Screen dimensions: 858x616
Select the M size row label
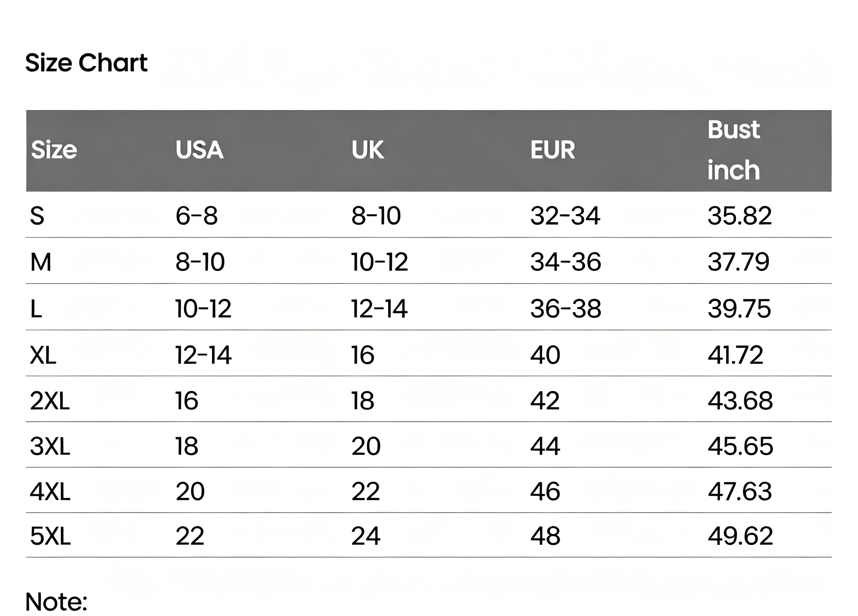click(41, 262)
